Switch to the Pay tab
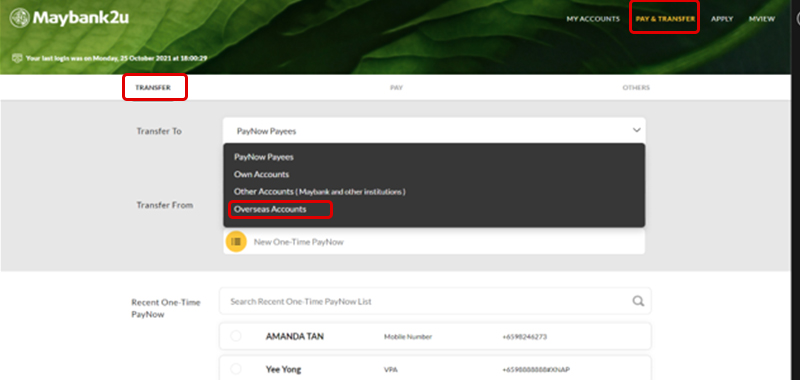 click(396, 88)
